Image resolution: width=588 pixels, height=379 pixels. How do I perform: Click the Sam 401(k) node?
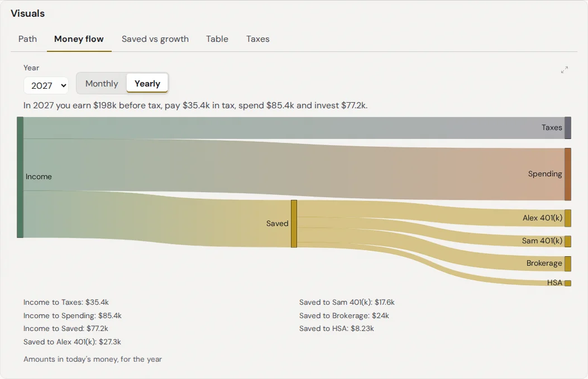click(568, 241)
